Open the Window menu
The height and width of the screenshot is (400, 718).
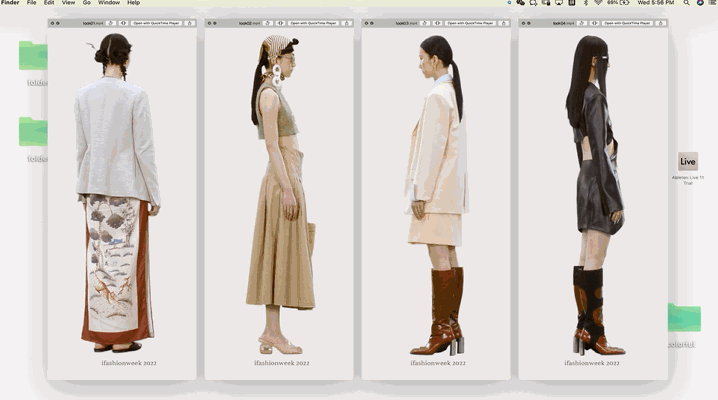point(109,3)
